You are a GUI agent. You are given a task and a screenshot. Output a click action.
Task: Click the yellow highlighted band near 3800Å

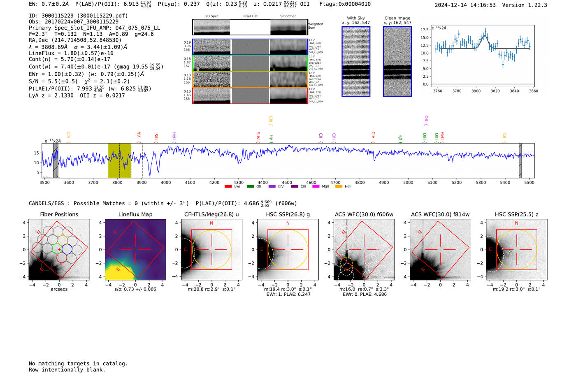(119, 160)
